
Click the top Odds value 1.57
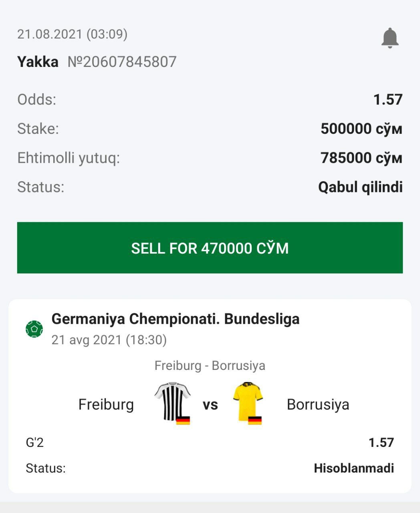coord(388,99)
